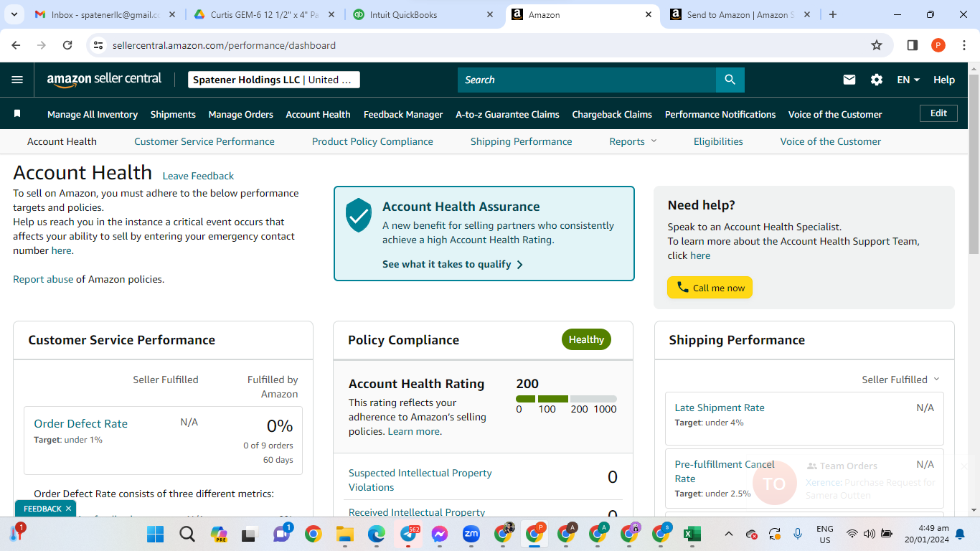Open Microsoft Edge from the taskbar
This screenshot has width=980, height=551.
pyautogui.click(x=377, y=534)
